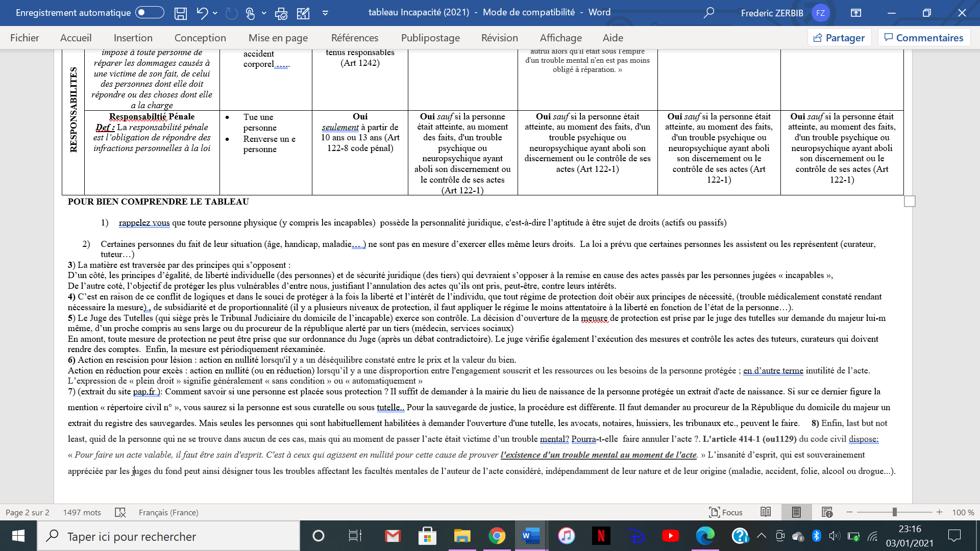
Task: Switch to Web Layout view icon
Action: [827, 512]
